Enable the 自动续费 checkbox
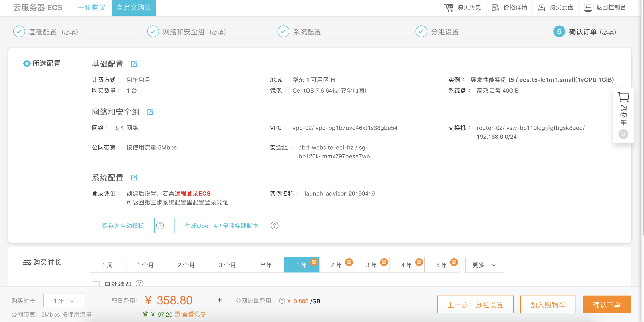Image resolution: width=644 pixels, height=322 pixels. [x=96, y=284]
